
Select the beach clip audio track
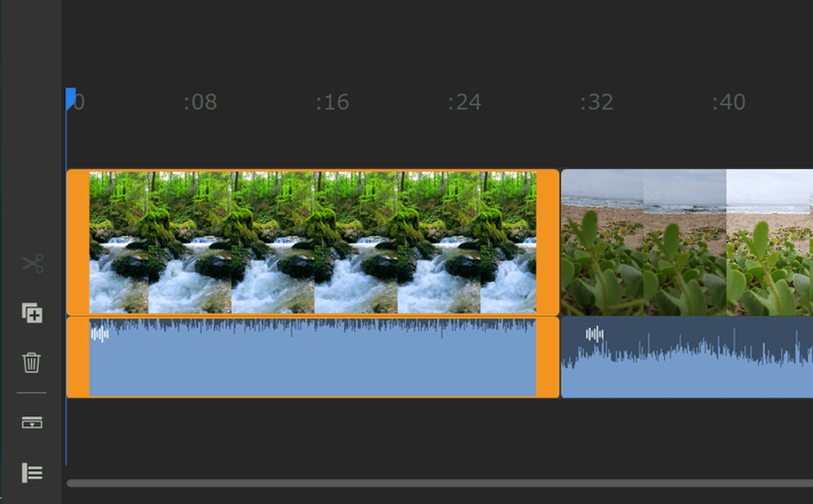[x=687, y=358]
